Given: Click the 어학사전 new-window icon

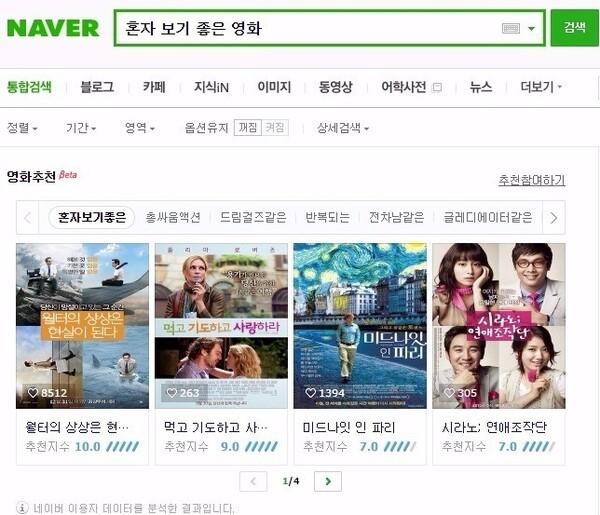Looking at the screenshot, I should (x=437, y=88).
